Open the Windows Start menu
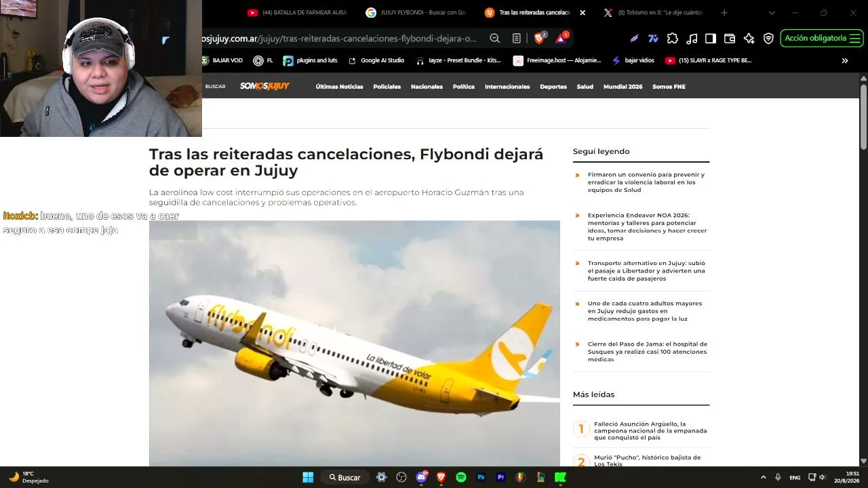The image size is (868, 488). click(308, 477)
